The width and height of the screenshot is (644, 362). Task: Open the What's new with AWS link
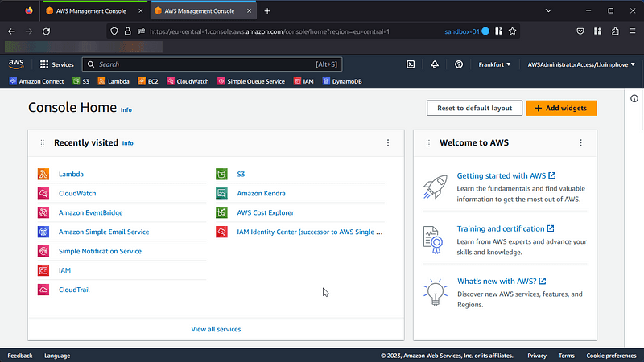tap(502, 281)
